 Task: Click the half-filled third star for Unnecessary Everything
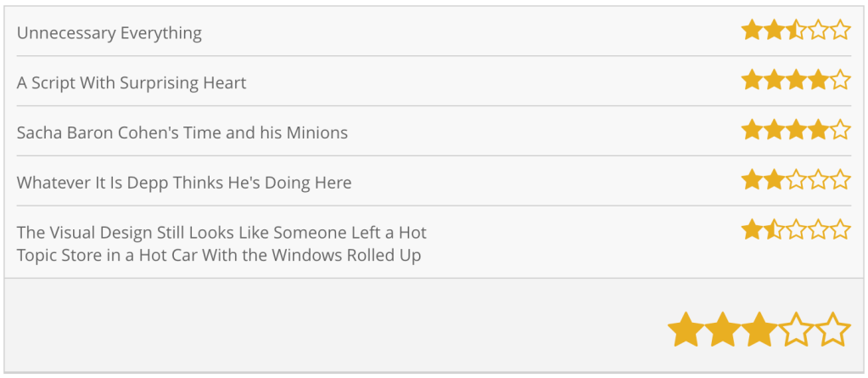tap(796, 31)
